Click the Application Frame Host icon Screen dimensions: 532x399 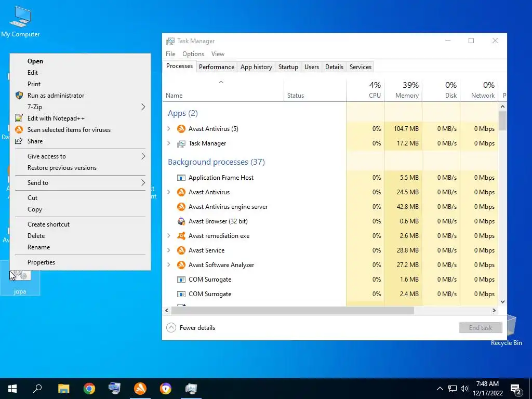coord(181,178)
